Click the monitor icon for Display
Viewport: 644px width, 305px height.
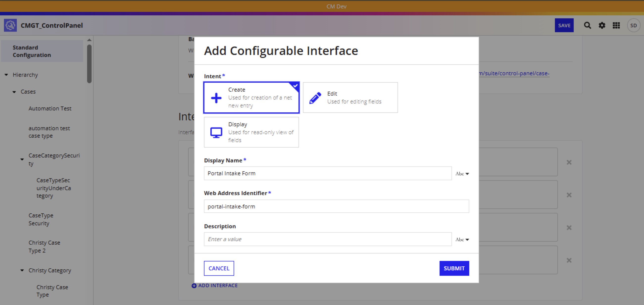216,132
